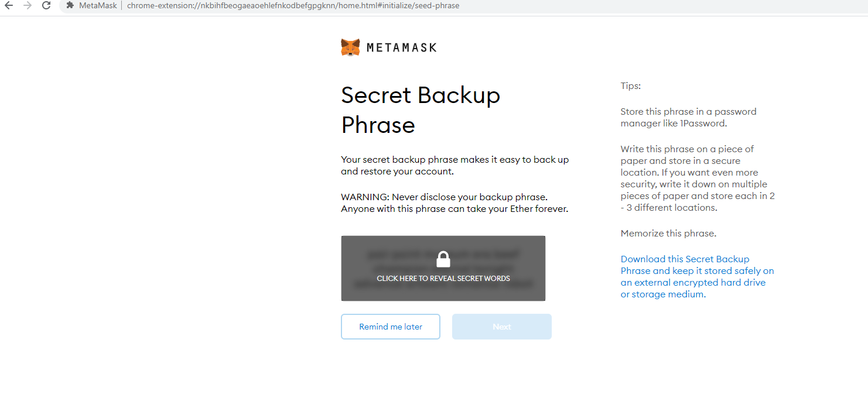Click the 'Secret Backup Phrase' heading
The image size is (868, 408).
421,110
